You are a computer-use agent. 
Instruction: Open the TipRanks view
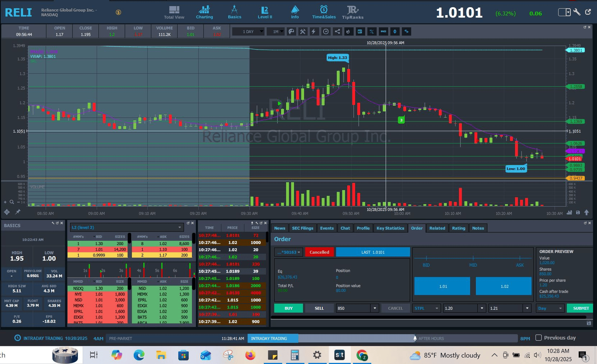[353, 12]
